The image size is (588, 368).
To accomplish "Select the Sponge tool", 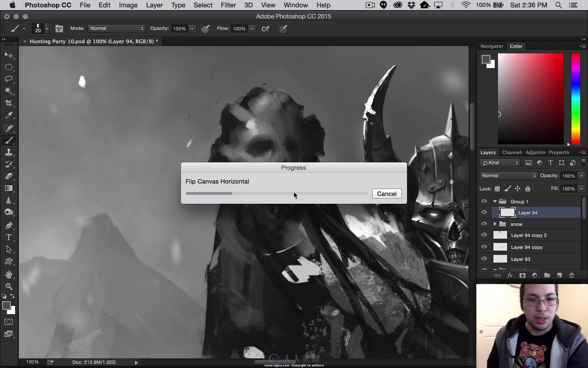I will 9,212.
